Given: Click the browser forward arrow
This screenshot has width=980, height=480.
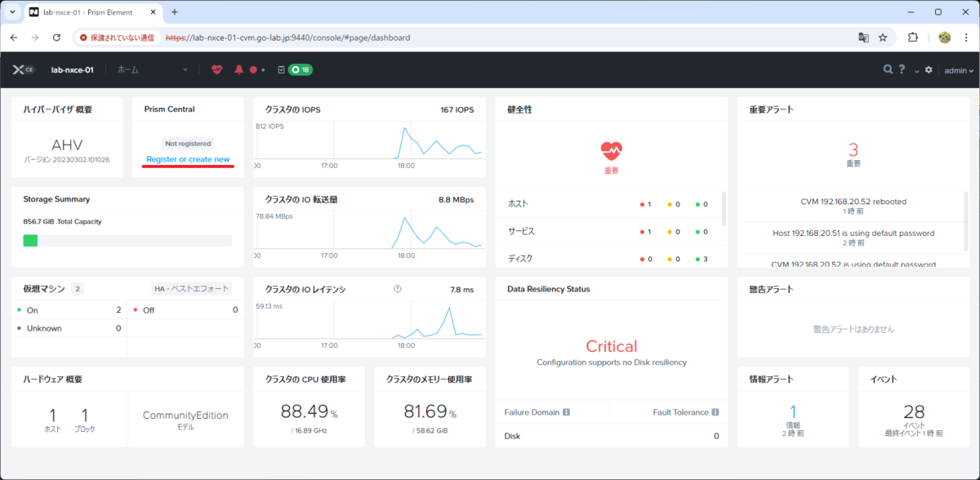Looking at the screenshot, I should click(35, 38).
